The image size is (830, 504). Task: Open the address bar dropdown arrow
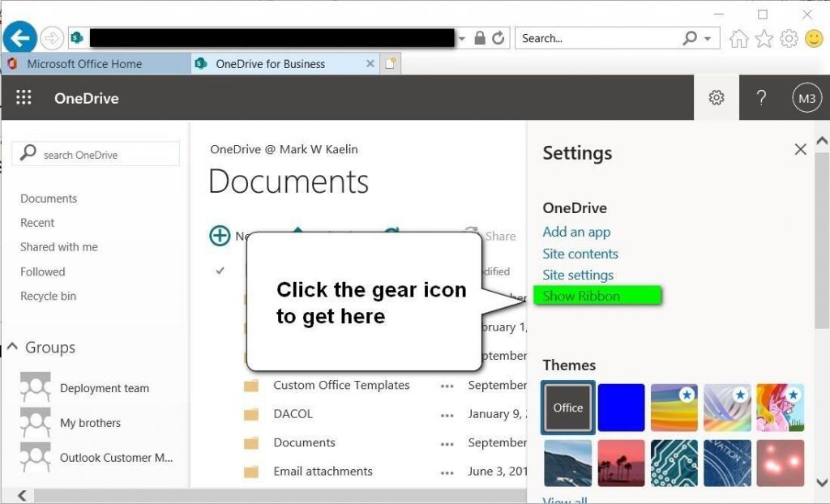point(462,38)
